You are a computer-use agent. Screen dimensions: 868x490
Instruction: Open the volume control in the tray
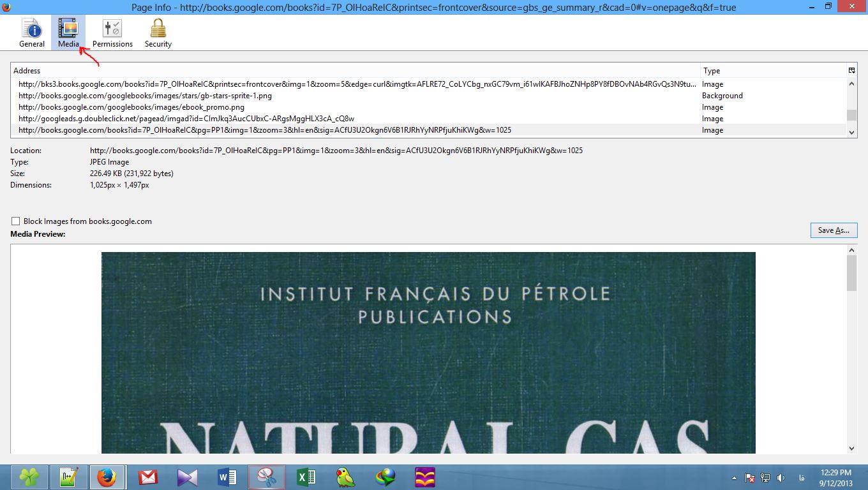pos(781,477)
